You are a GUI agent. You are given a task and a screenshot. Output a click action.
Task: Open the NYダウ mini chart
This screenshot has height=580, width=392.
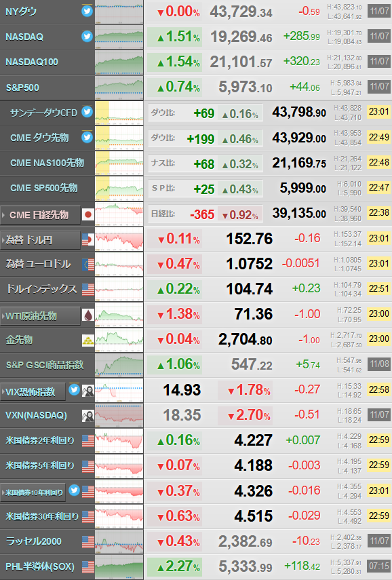tap(119, 12)
